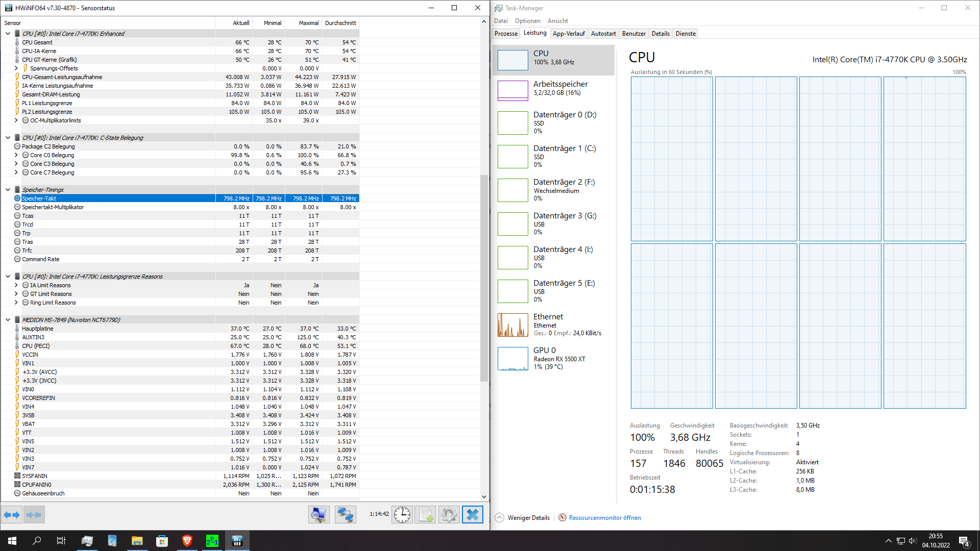Close sensor status with blue X button

pyautogui.click(x=472, y=515)
